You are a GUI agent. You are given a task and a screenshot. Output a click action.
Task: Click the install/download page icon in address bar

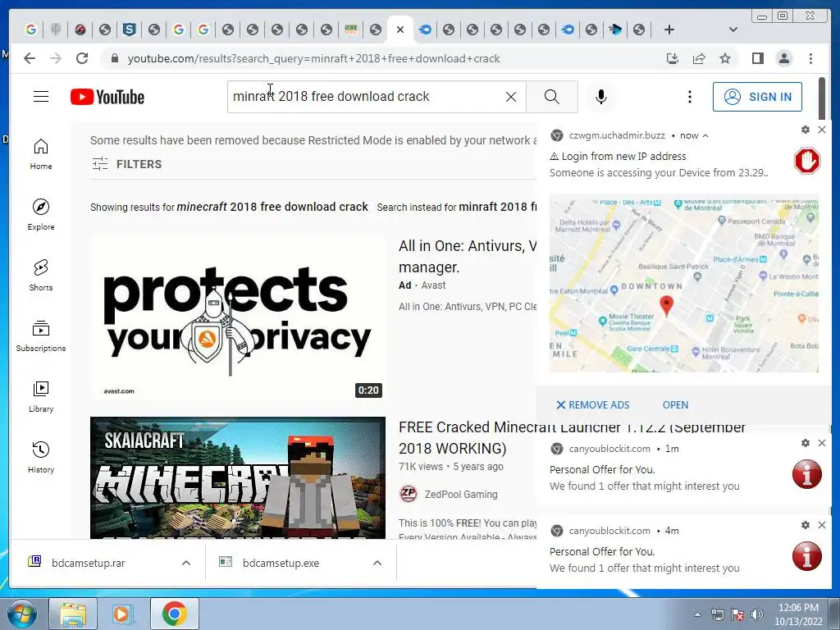pos(673,58)
